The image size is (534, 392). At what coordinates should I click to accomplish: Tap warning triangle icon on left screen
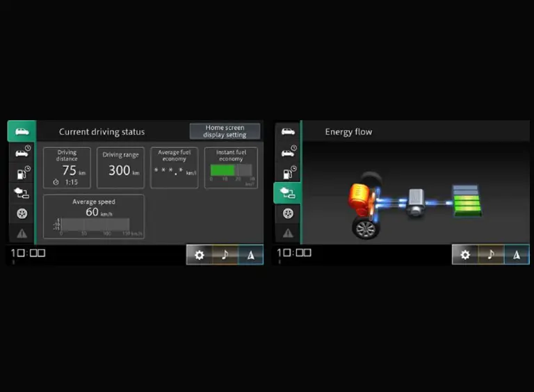pyautogui.click(x=22, y=234)
